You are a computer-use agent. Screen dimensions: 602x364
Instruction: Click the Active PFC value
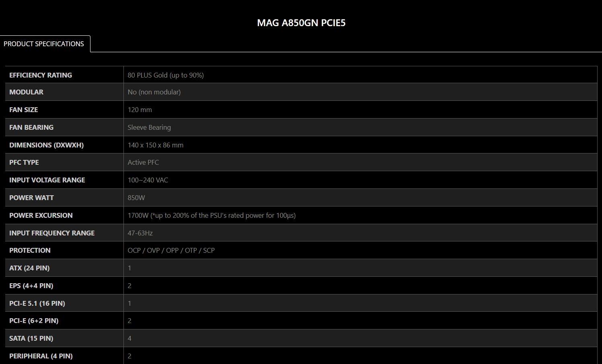coord(143,162)
